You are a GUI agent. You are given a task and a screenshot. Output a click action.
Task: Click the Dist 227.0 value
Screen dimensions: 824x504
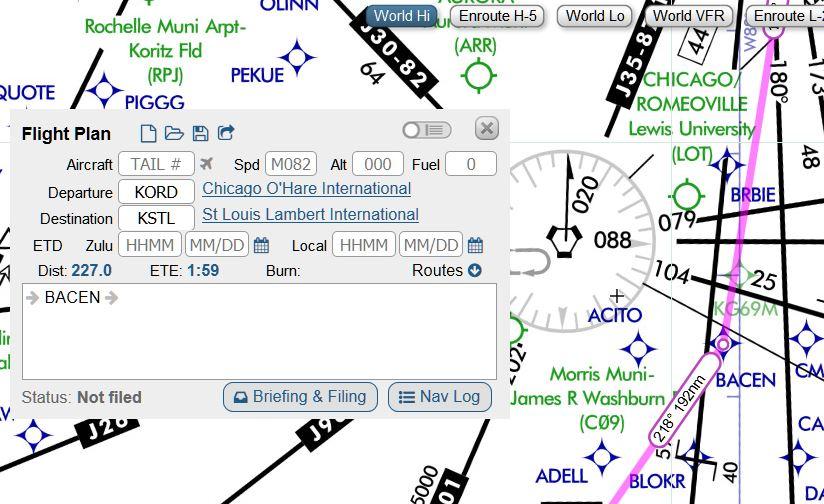[91, 271]
